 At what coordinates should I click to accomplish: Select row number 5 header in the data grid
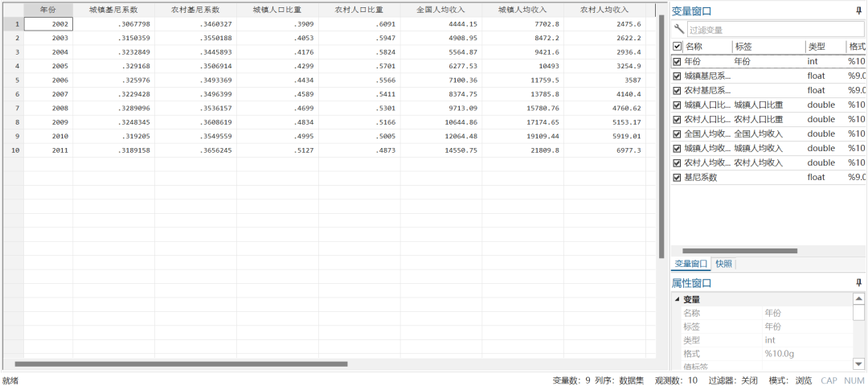point(12,80)
